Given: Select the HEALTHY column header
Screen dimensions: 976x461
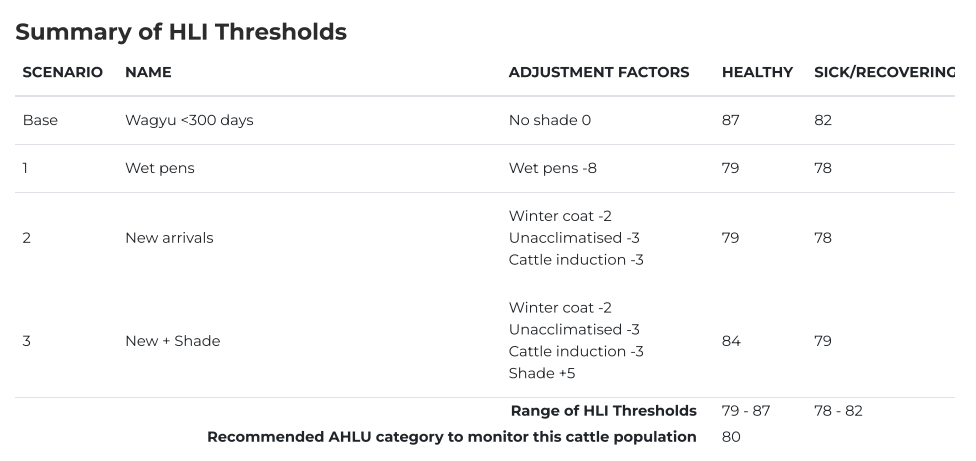Looking at the screenshot, I should [757, 72].
